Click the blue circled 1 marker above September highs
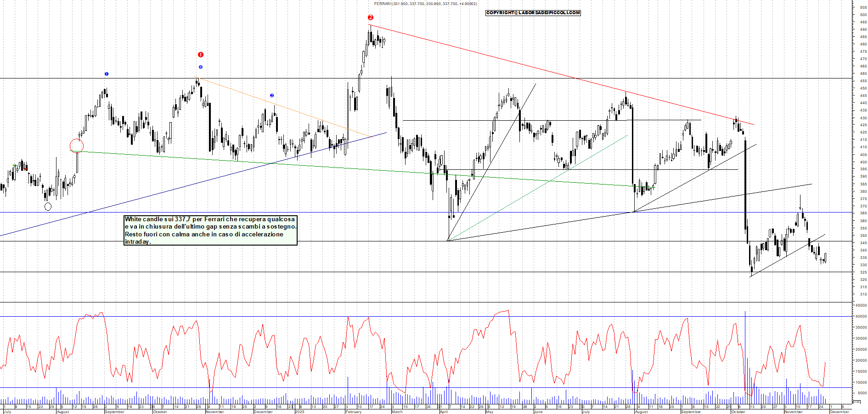Image resolution: width=868 pixels, height=414 pixels. [107, 73]
